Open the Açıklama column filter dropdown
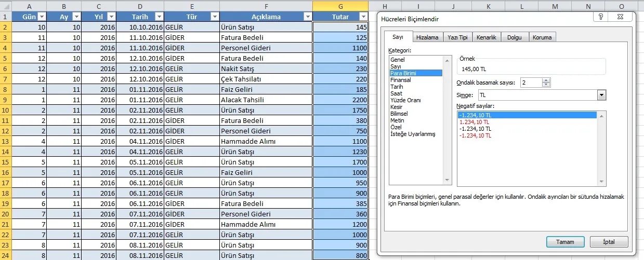 point(307,17)
